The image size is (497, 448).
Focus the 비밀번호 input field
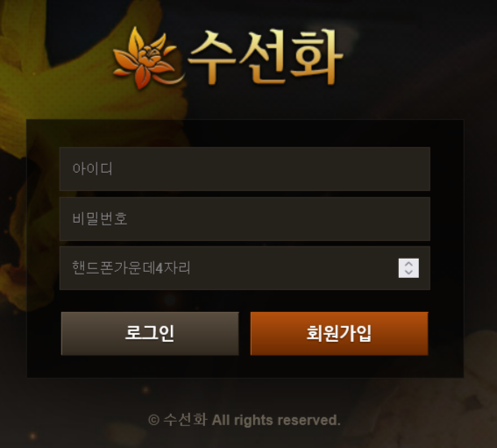coord(245,219)
